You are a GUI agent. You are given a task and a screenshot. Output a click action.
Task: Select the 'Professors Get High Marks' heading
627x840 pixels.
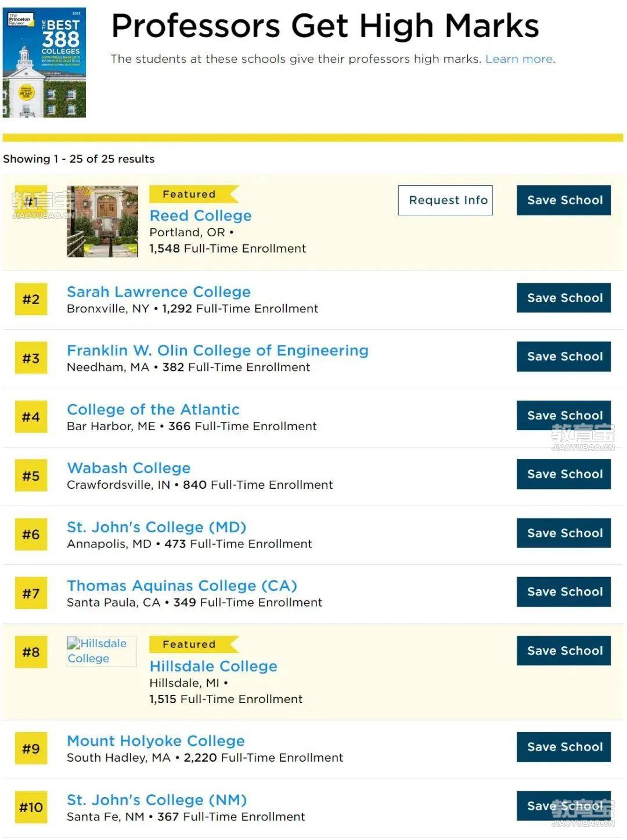click(325, 27)
